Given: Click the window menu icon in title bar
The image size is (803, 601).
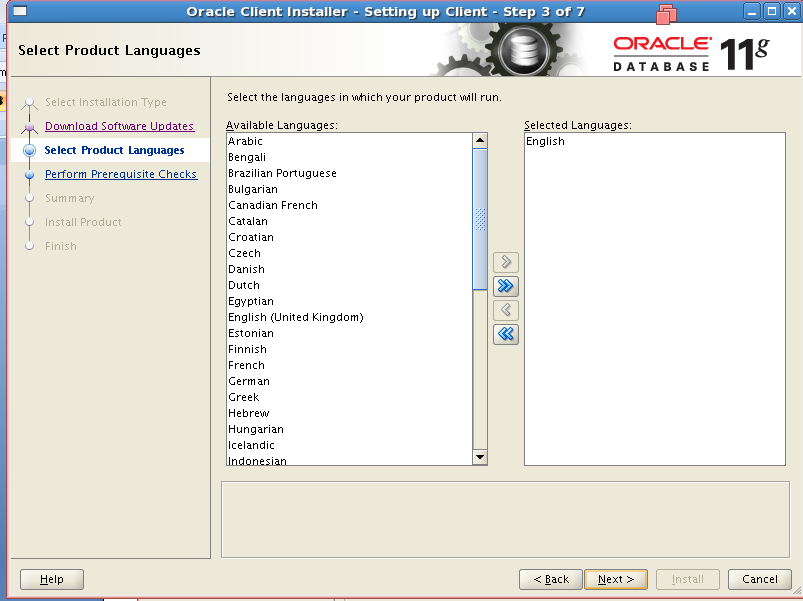Looking at the screenshot, I should [x=20, y=11].
